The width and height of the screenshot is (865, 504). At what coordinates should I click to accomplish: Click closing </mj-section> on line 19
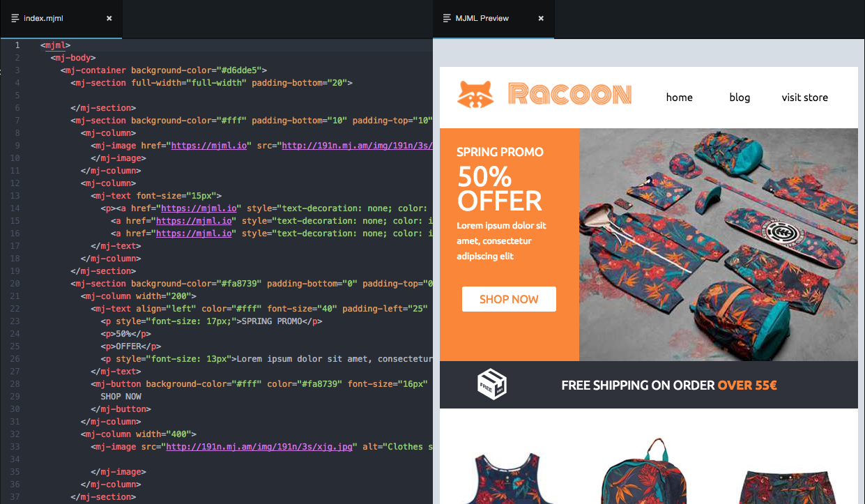pos(103,271)
